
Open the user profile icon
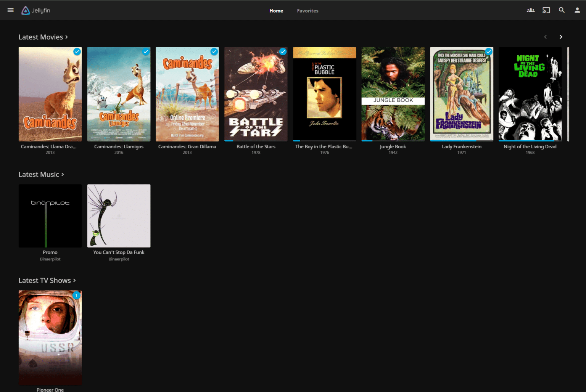coord(577,10)
